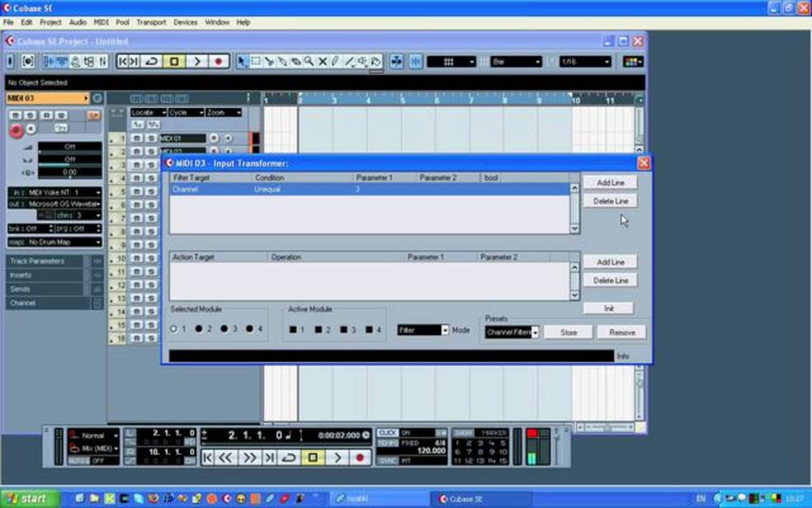Image resolution: width=812 pixels, height=508 pixels.
Task: Open the 1/16 quantize dropdown
Action: click(x=585, y=62)
